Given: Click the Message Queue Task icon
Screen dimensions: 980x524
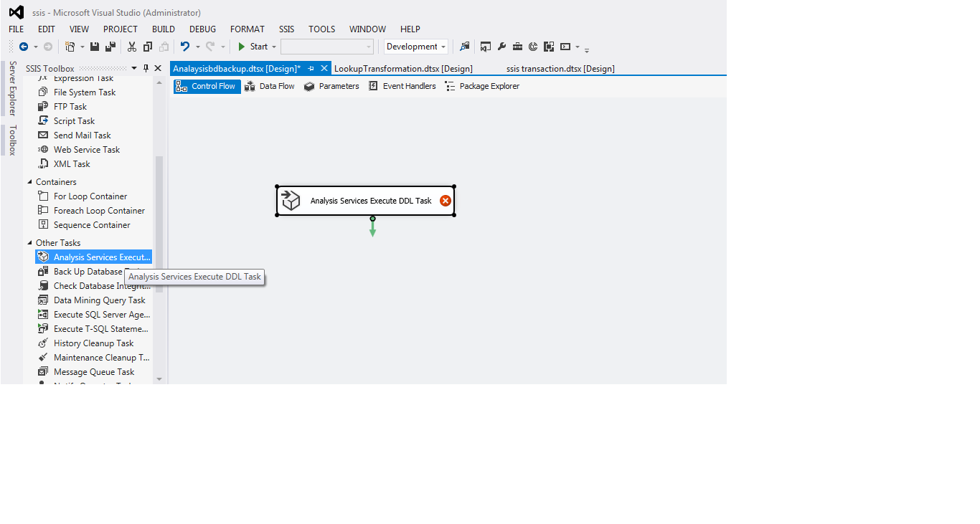Looking at the screenshot, I should point(43,372).
